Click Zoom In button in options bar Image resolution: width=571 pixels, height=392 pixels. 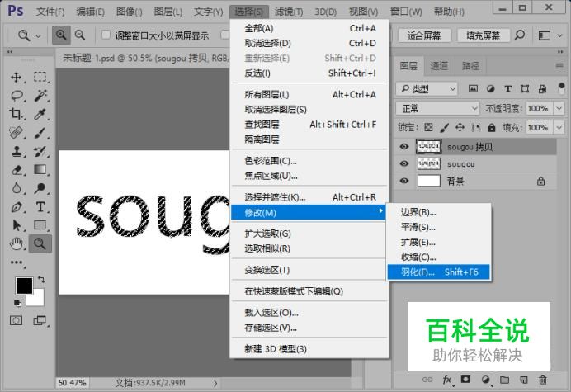pyautogui.click(x=61, y=35)
